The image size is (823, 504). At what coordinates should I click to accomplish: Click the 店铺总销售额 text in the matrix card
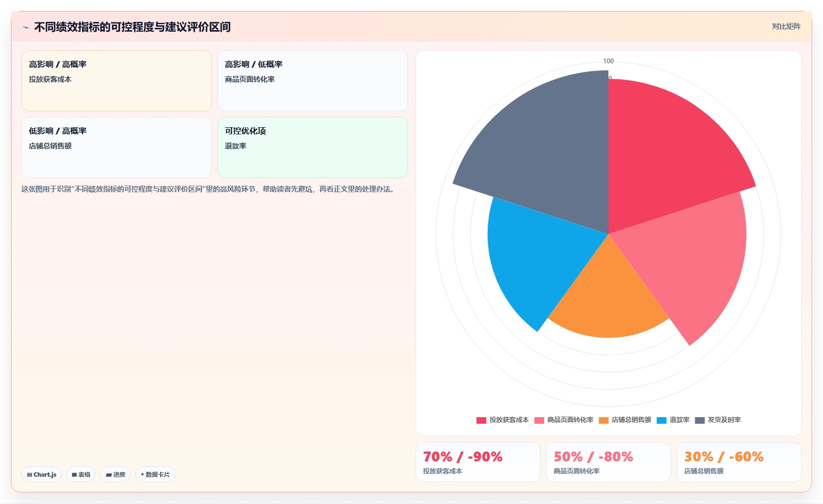pos(50,146)
